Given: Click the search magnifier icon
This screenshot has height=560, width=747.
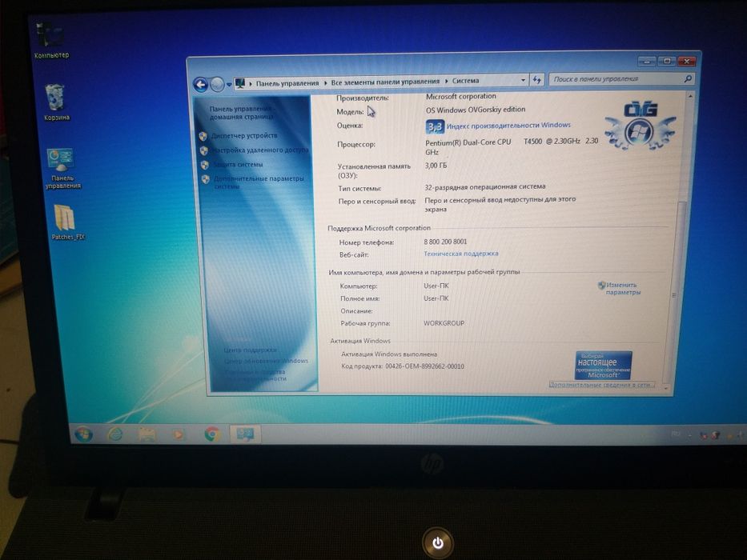Looking at the screenshot, I should coord(688,78).
